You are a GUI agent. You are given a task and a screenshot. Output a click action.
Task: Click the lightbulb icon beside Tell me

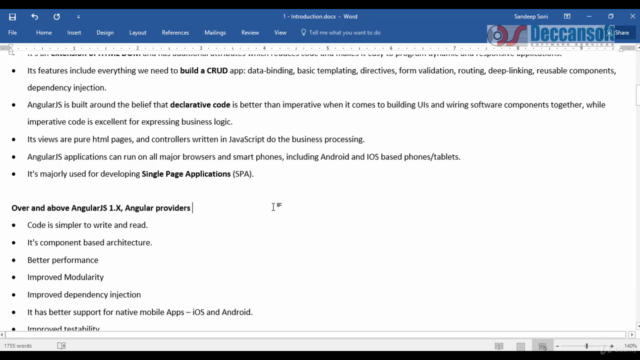pyautogui.click(x=303, y=32)
